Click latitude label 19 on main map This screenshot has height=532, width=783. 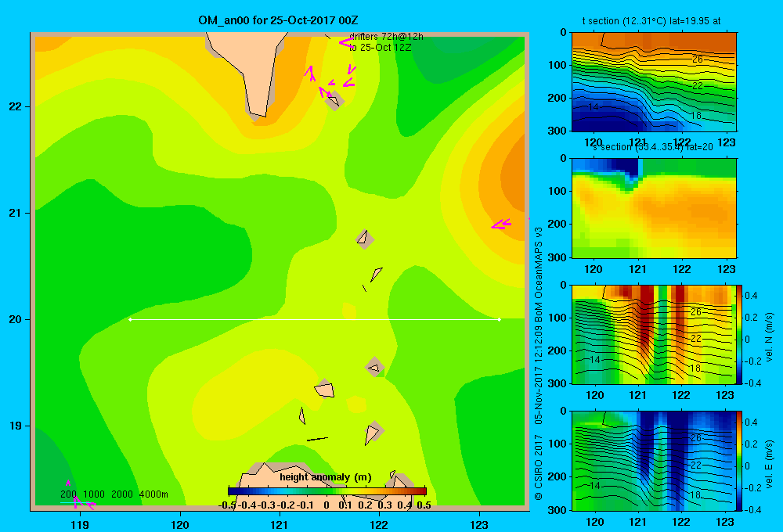pos(16,426)
